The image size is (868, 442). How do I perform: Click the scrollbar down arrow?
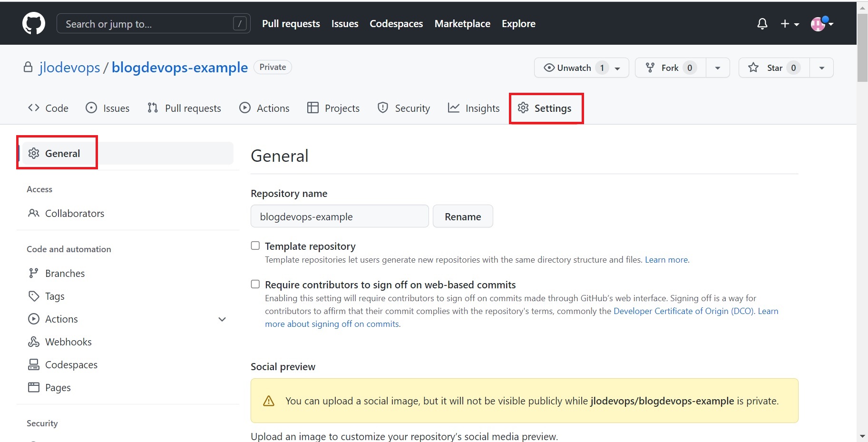pos(862,436)
